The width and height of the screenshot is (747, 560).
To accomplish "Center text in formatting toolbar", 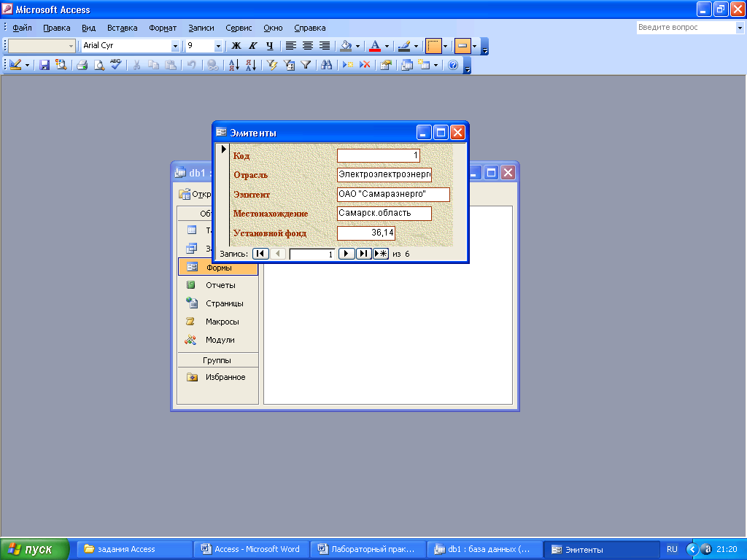I will (x=308, y=46).
